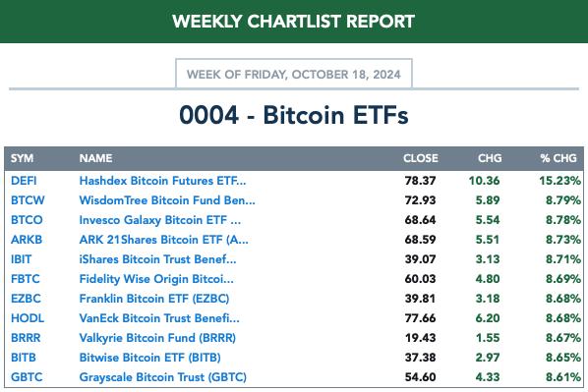Click the SYM column header
Screen dimensions: 588x392
click(x=23, y=158)
